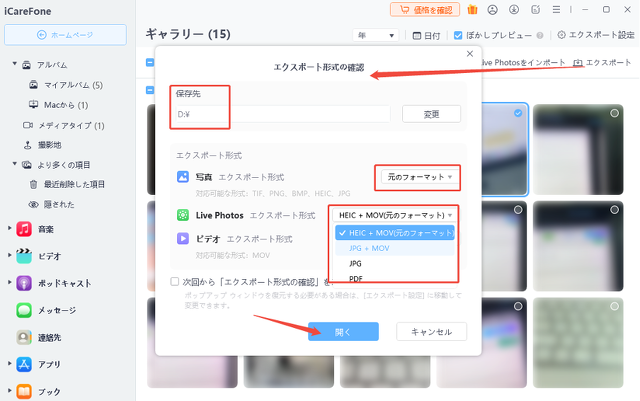Click the Live Photos green icon
Screen dimensions: 640x401
[183, 215]
